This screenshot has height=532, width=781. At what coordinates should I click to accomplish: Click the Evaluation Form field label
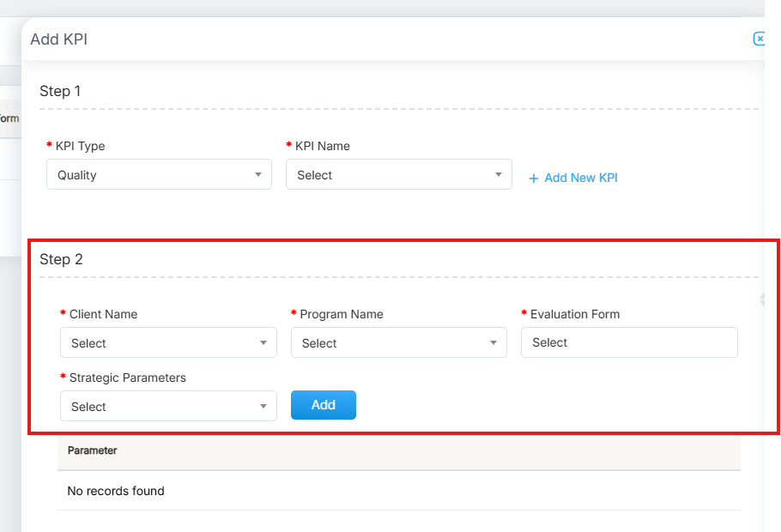(574, 314)
